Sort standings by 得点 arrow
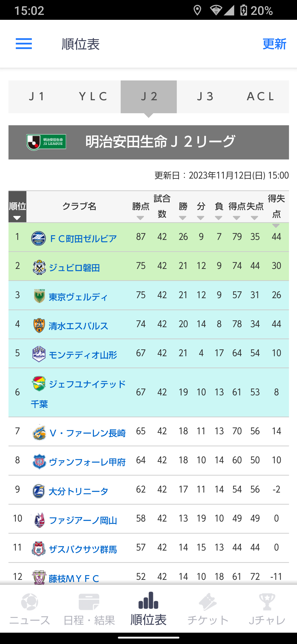297x644 pixels. tap(236, 218)
